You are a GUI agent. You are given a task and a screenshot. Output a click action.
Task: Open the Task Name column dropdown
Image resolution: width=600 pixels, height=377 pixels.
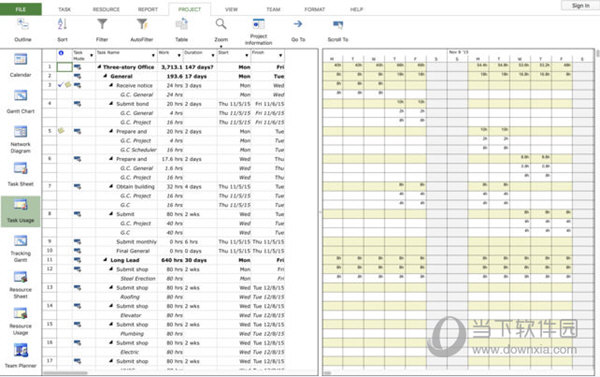[x=153, y=56]
